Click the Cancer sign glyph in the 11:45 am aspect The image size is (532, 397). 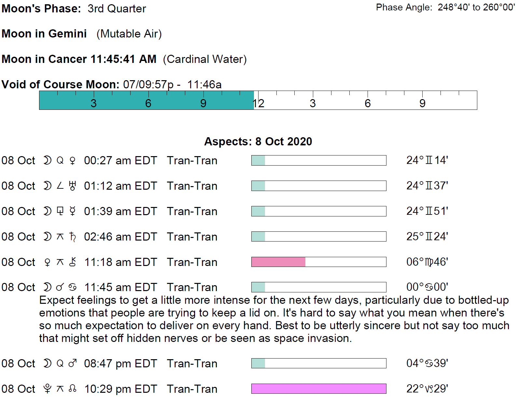click(73, 287)
